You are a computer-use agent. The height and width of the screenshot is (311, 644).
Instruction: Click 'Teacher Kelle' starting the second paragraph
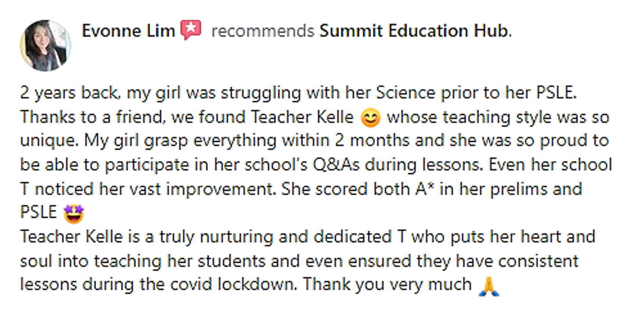coord(71,237)
